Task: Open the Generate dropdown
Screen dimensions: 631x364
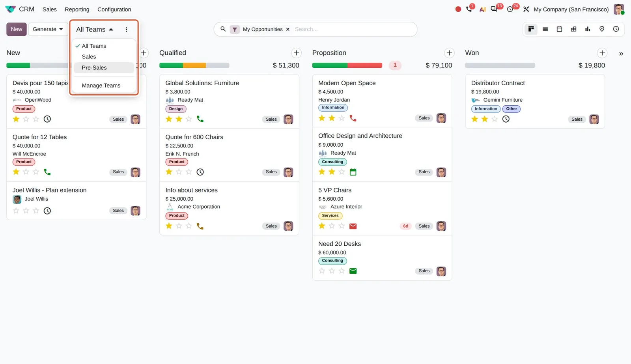Action: coord(48,29)
